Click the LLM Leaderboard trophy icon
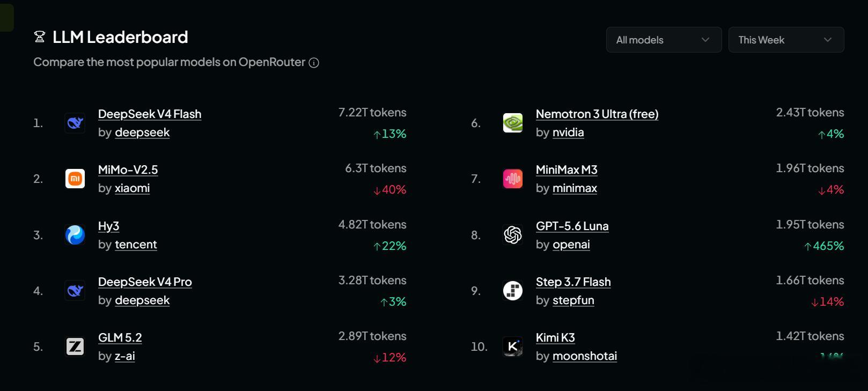This screenshot has height=391, width=868. point(39,37)
